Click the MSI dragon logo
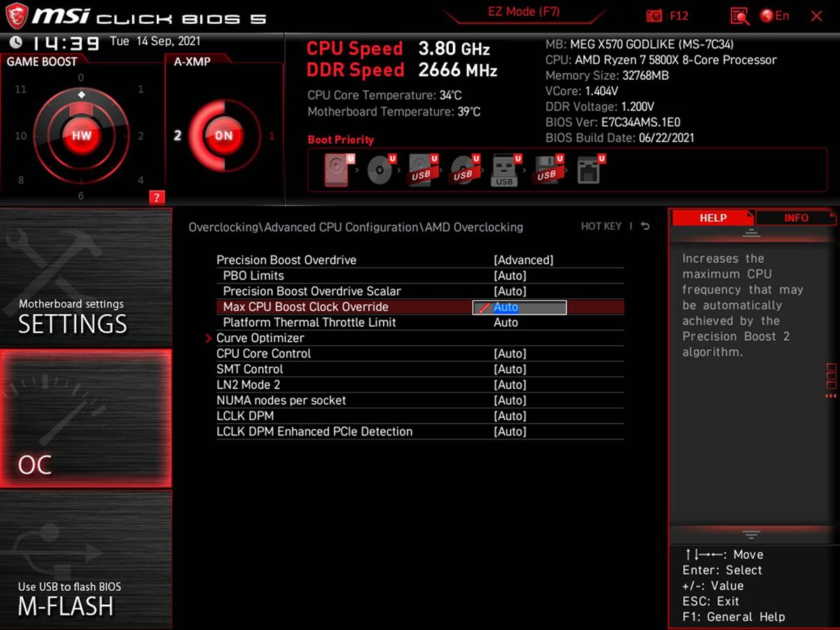840x630 pixels. point(15,15)
